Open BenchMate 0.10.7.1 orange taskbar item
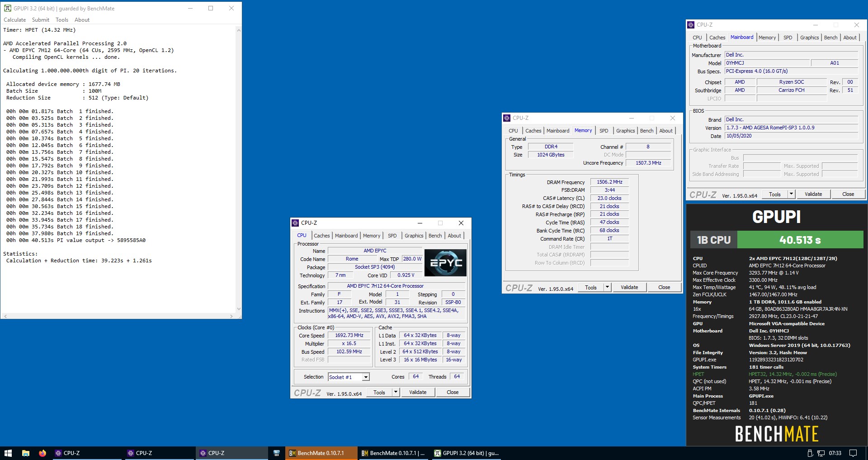The height and width of the screenshot is (460, 868). pos(321,453)
